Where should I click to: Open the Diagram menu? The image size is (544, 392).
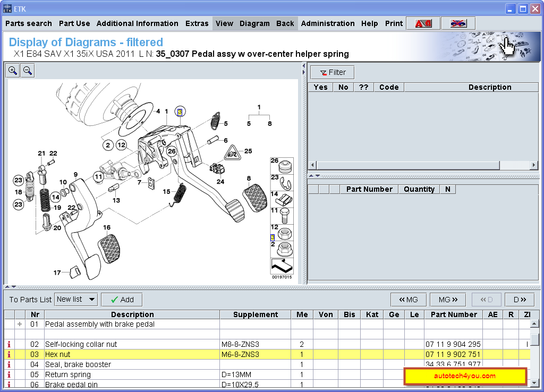tap(254, 23)
